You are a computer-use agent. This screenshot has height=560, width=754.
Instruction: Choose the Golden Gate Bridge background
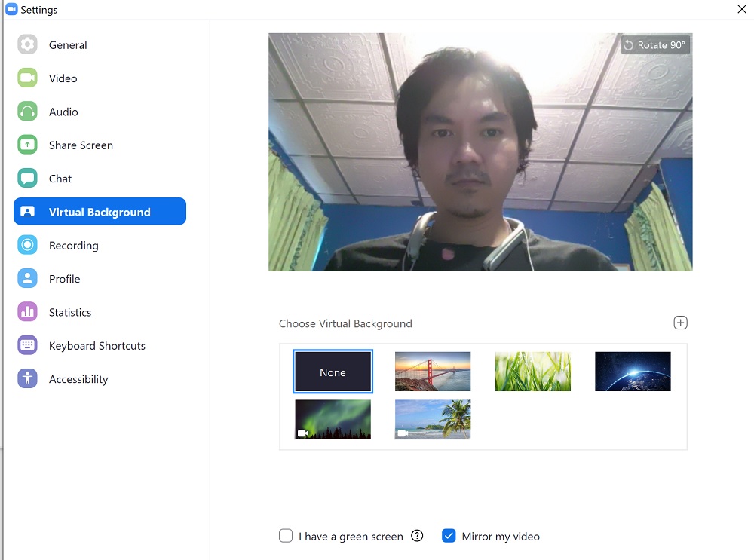coord(433,372)
